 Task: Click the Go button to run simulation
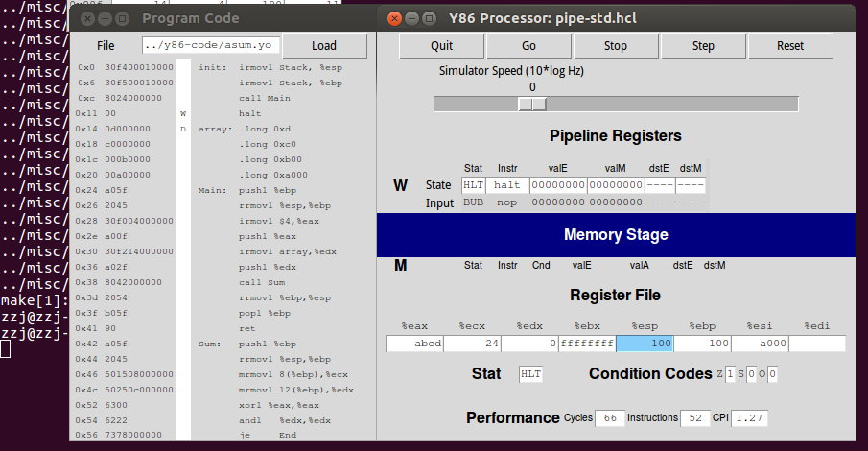528,46
